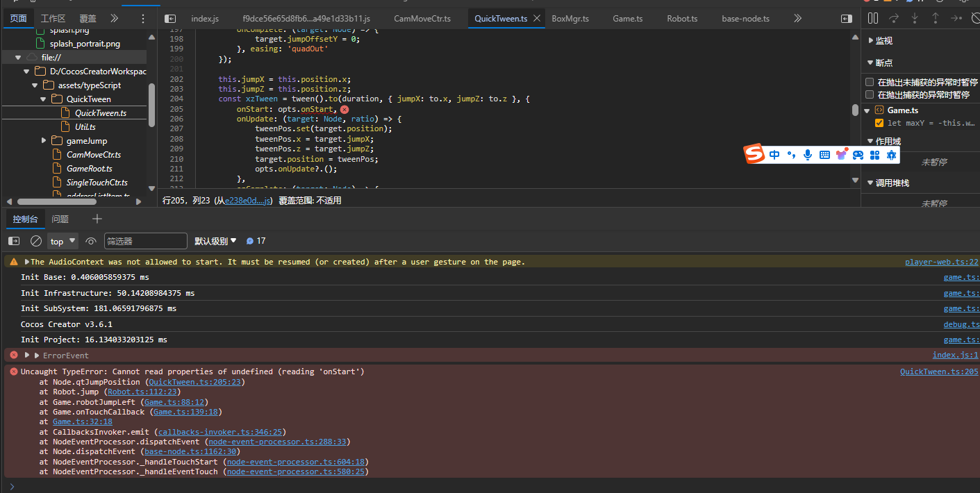Open the 默认级别 log level dropdown
The image size is (980, 493).
[215, 241]
